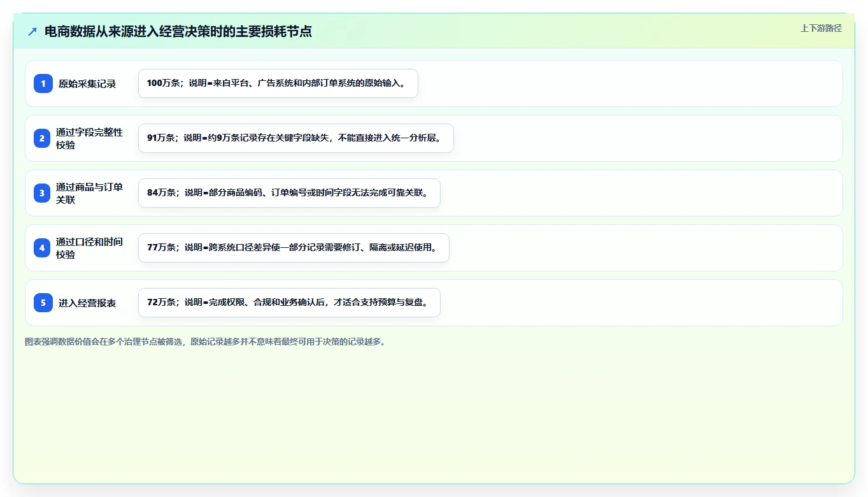Viewport: 868px width, 497px height.
Task: Click the step 2 number badge
Action: coord(42,138)
